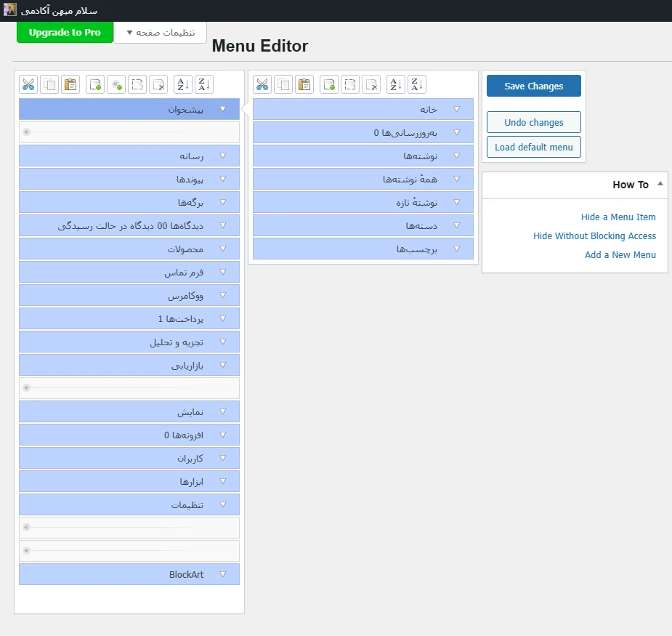Click the cut icon in the top-level menu toolbar
Screen dimensions: 672x636
click(x=28, y=84)
